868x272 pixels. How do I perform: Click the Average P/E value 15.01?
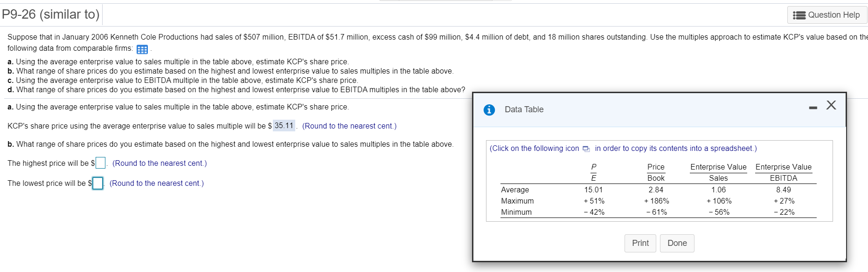click(593, 190)
